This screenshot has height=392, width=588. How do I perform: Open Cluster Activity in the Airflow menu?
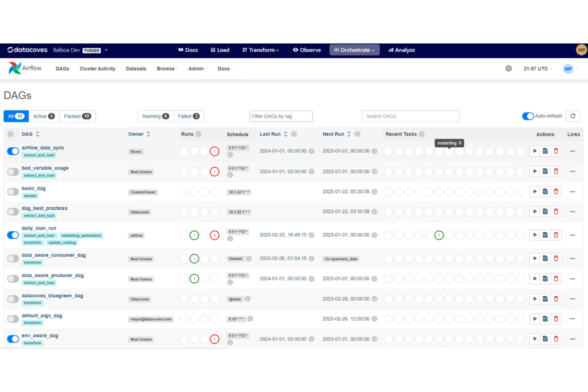97,69
